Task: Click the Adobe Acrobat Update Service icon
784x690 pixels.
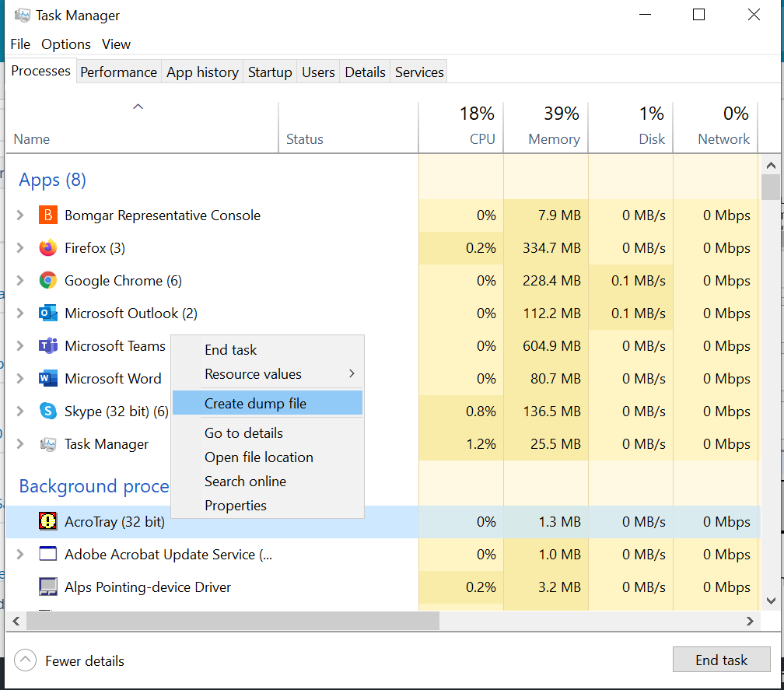Action: click(x=48, y=555)
